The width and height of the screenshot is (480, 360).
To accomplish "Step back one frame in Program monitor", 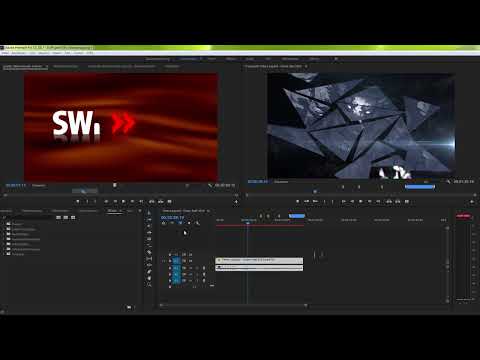I will click(352, 201).
